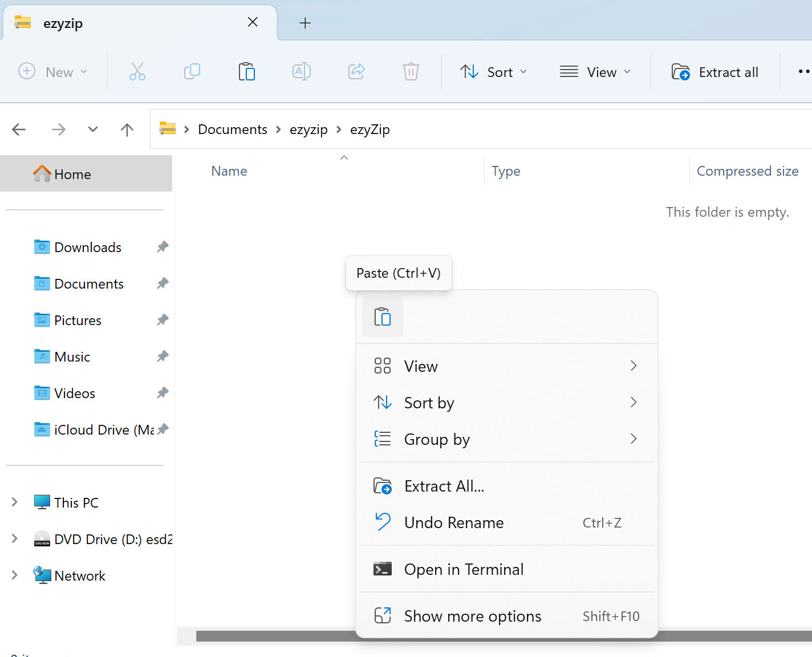Click the Cut icon in the toolbar
The image size is (812, 657).
(137, 71)
